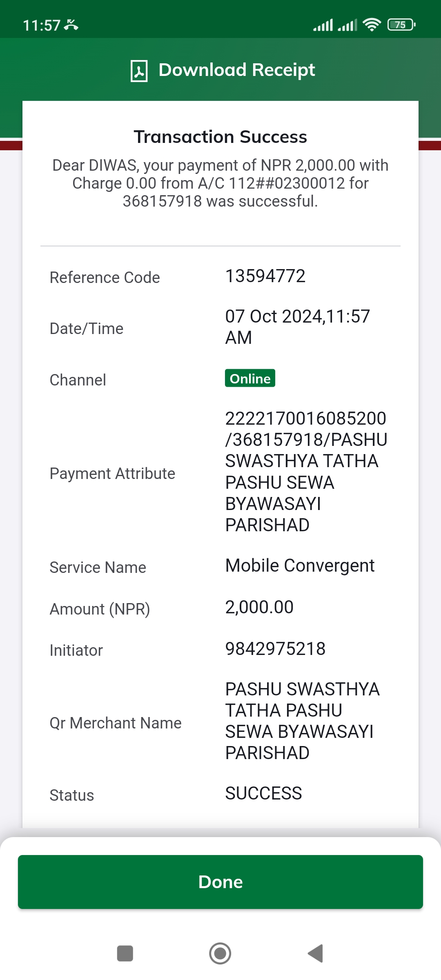Tap the Mobile Convergent service name
The width and height of the screenshot is (441, 980).
pos(300,566)
